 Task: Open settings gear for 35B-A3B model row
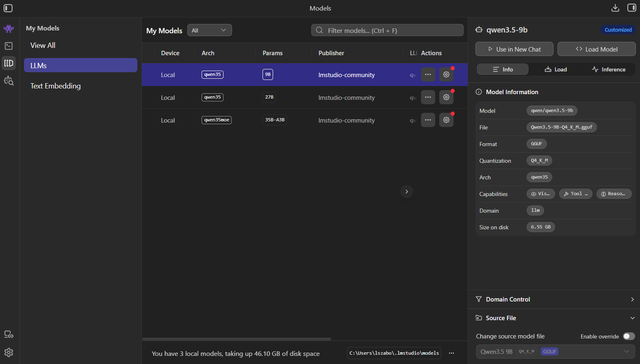click(446, 120)
